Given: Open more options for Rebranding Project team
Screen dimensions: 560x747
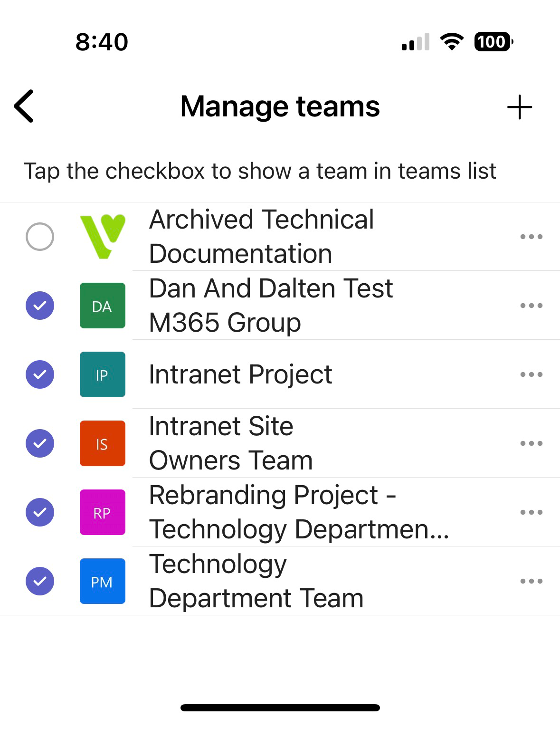Looking at the screenshot, I should coord(531,512).
